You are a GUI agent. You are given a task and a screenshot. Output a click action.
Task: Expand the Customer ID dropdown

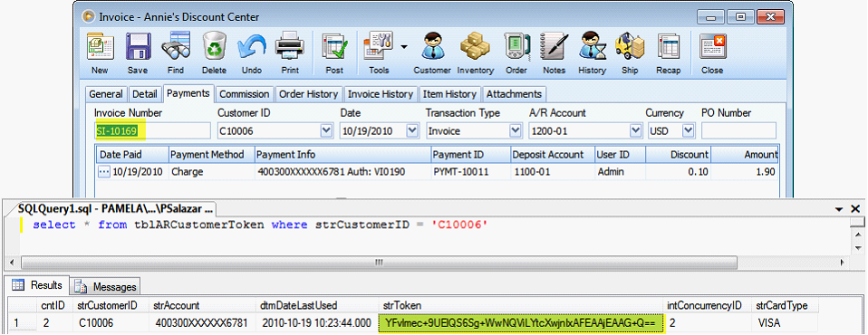325,131
